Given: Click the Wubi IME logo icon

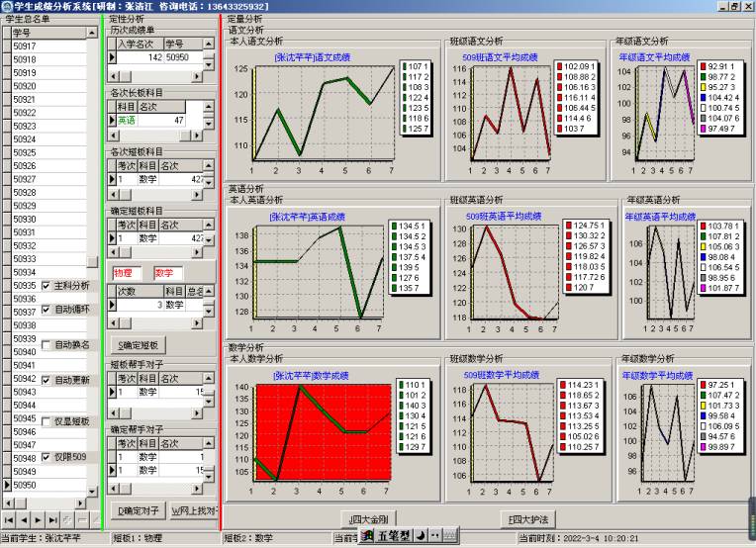Looking at the screenshot, I should (368, 536).
